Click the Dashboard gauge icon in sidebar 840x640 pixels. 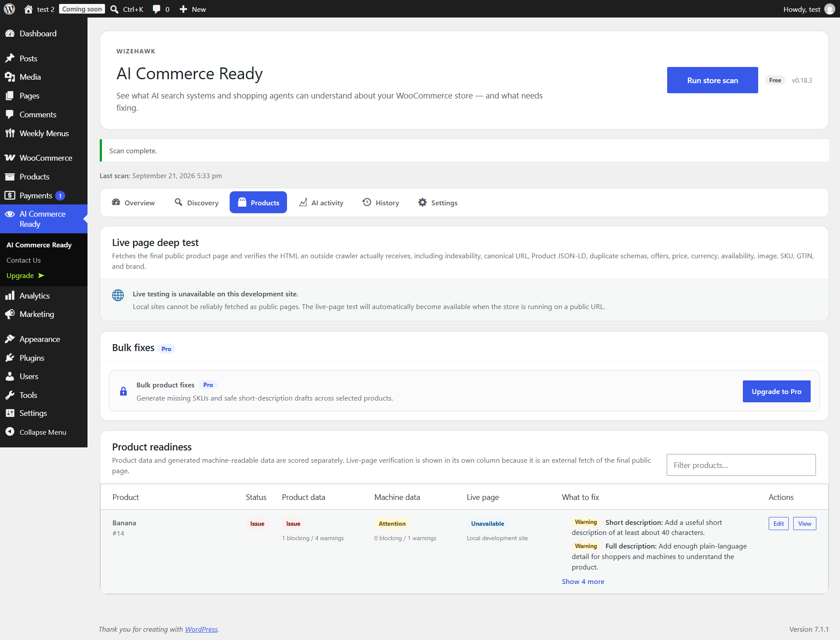tap(10, 34)
